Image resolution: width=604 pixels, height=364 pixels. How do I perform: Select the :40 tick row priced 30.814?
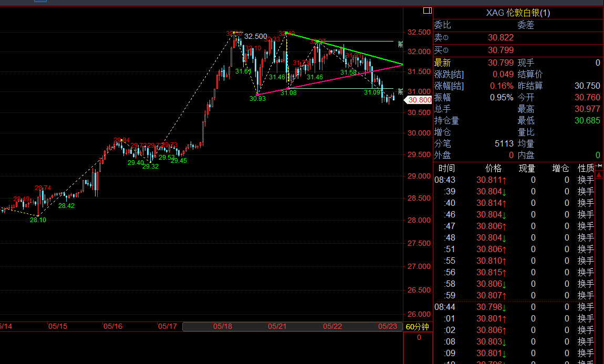(514, 203)
